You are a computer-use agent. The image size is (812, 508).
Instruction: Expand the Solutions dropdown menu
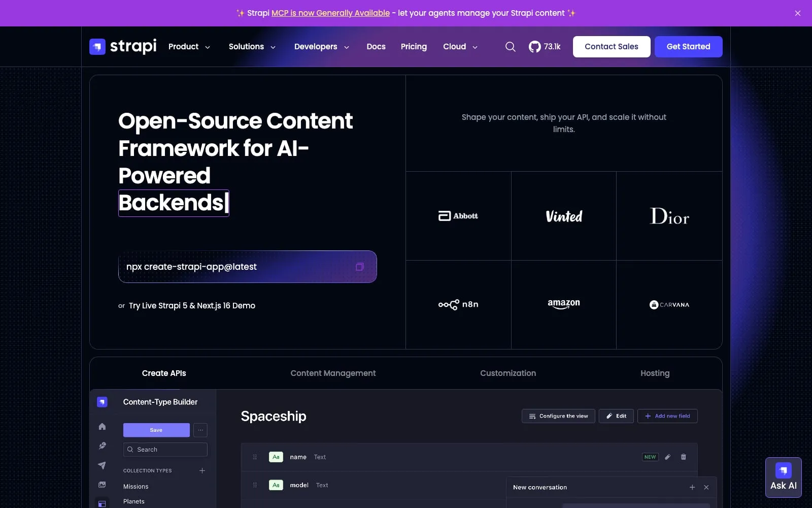[x=252, y=47]
